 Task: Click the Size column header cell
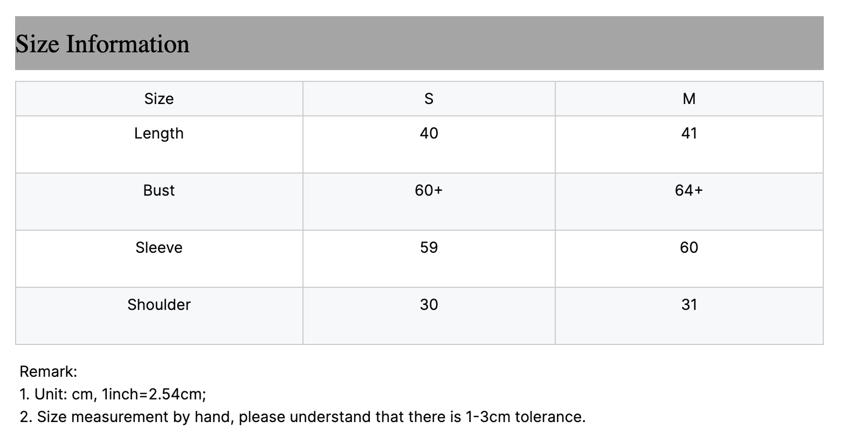tap(159, 99)
